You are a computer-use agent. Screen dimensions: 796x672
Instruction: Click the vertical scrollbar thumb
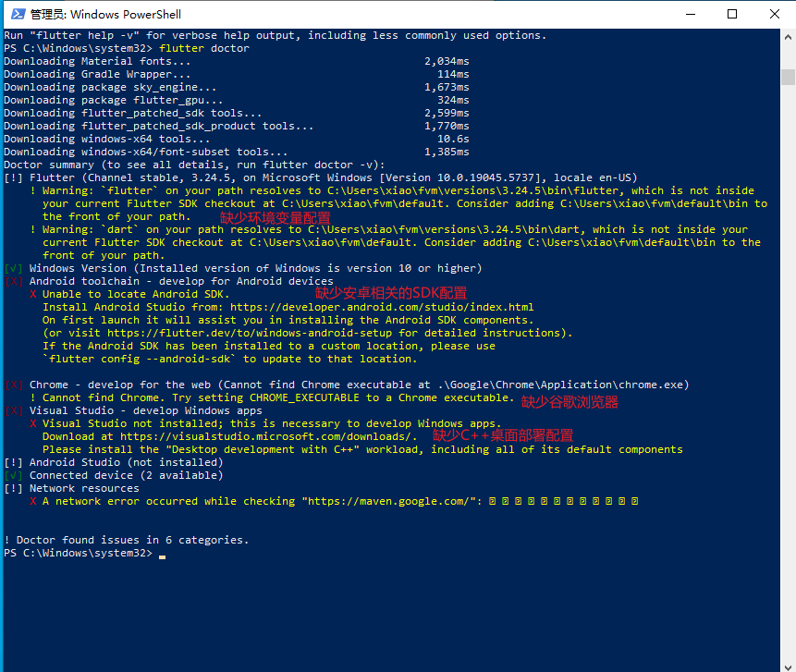[788, 77]
